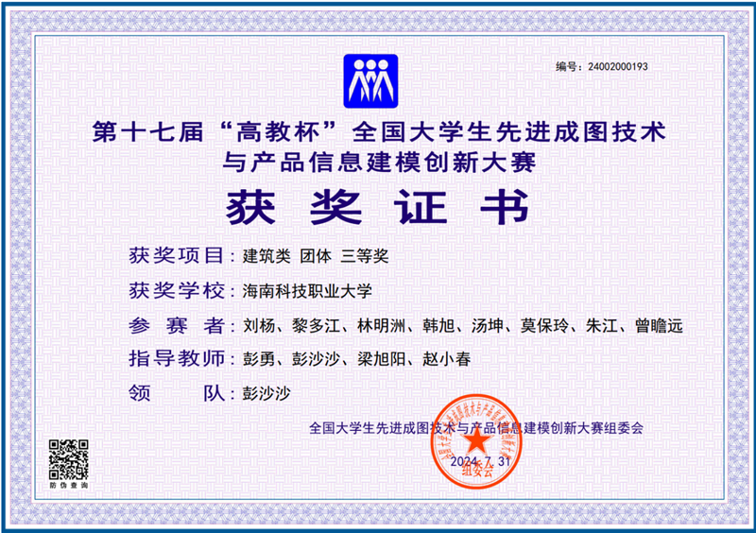Click participant name '林明洲'

381,326
